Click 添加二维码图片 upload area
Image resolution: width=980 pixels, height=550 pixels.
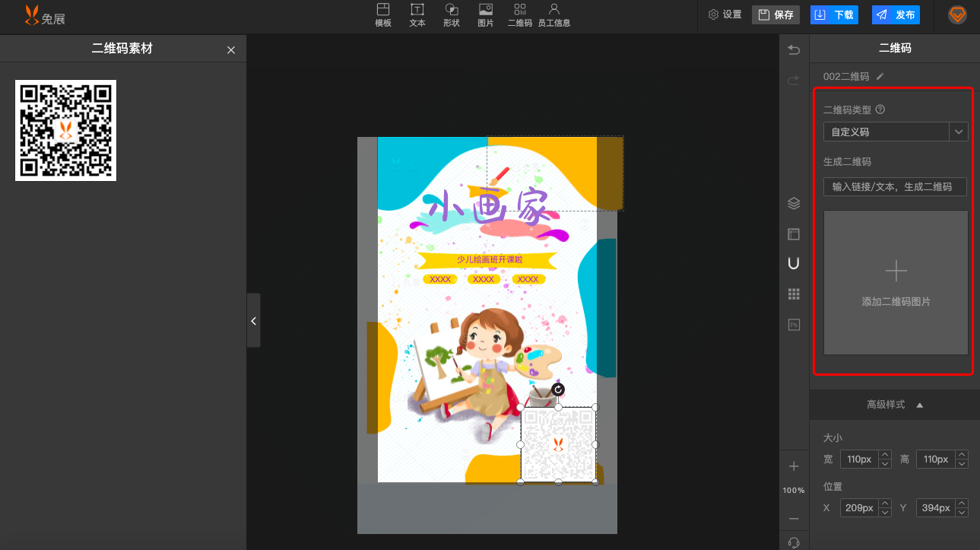coord(896,282)
